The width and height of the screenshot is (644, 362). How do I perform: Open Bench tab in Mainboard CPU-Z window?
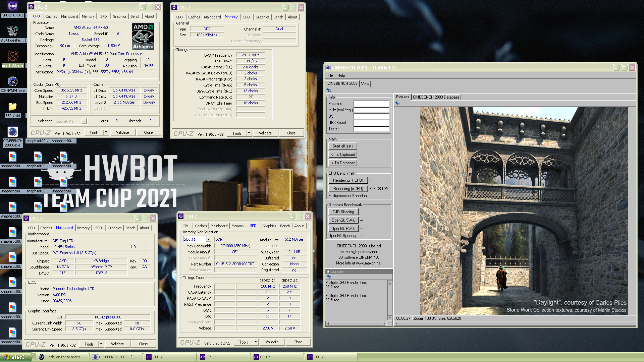tap(130, 228)
